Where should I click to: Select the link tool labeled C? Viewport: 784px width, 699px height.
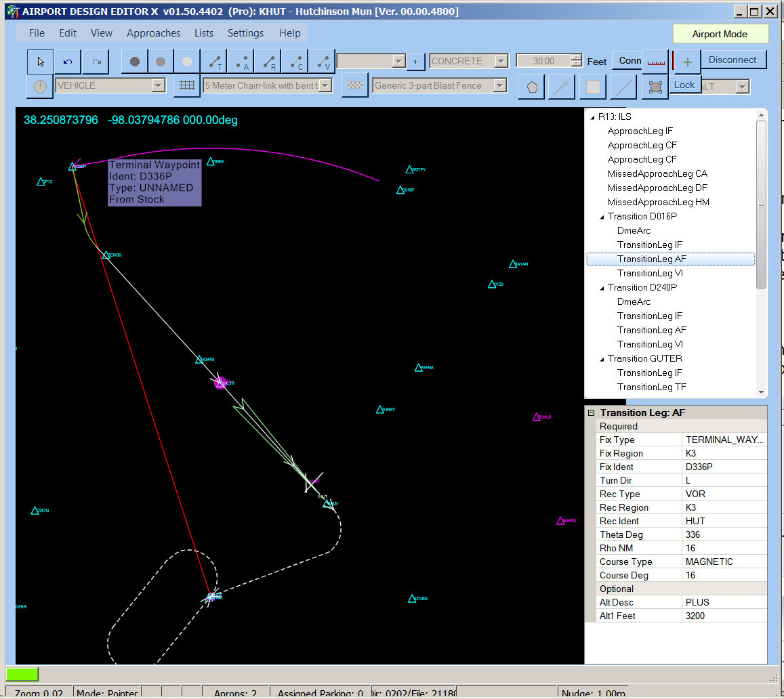coord(296,62)
